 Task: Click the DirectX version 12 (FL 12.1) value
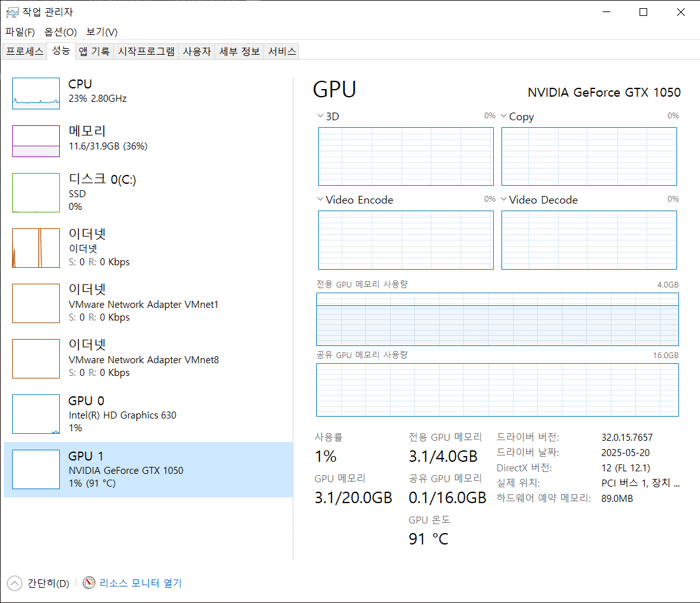pyautogui.click(x=626, y=468)
